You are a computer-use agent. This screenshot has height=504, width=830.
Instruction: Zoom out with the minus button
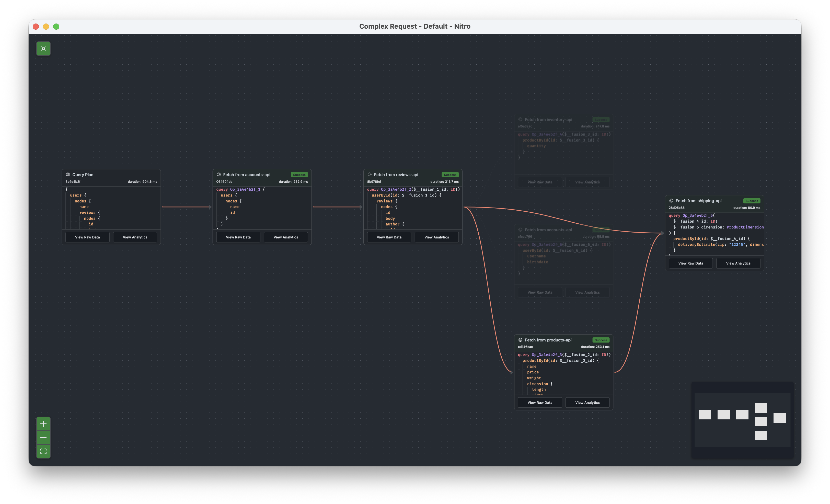tap(43, 437)
